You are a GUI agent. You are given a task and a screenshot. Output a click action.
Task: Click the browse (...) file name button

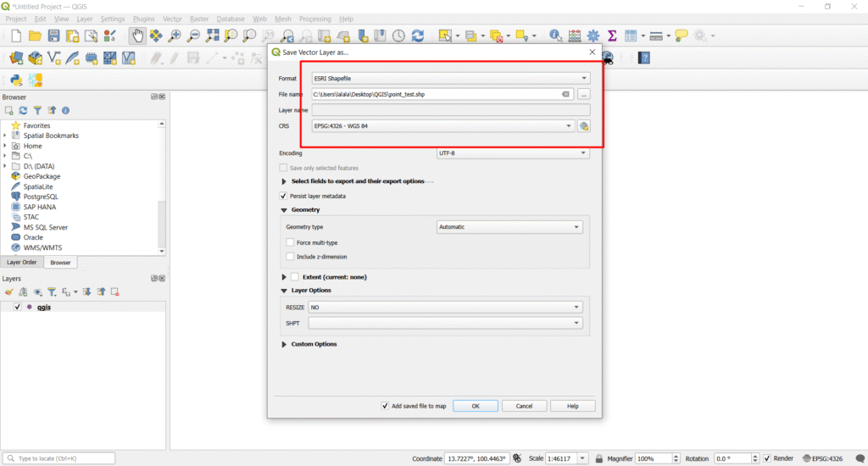pos(583,95)
